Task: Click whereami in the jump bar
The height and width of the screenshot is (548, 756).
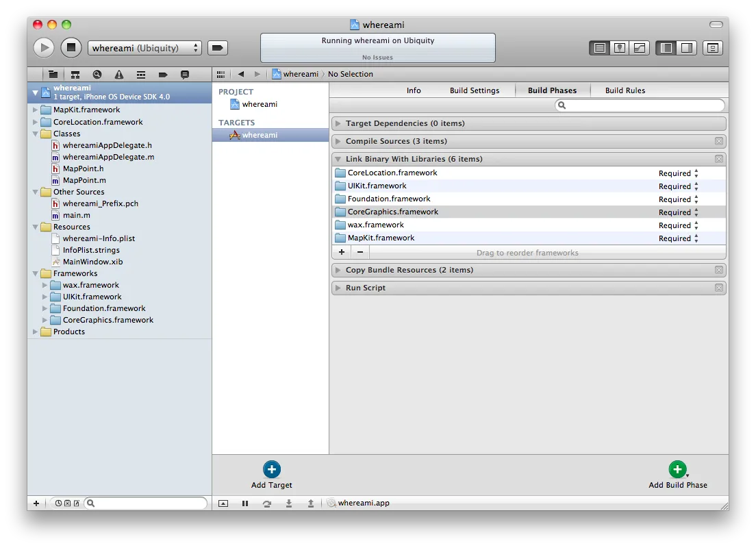Action: (x=296, y=74)
